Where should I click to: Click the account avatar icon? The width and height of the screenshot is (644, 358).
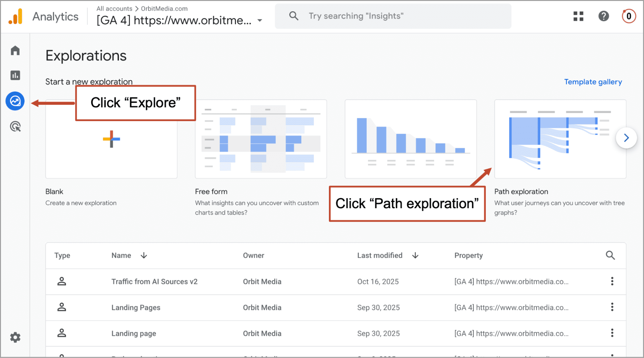pos(629,16)
